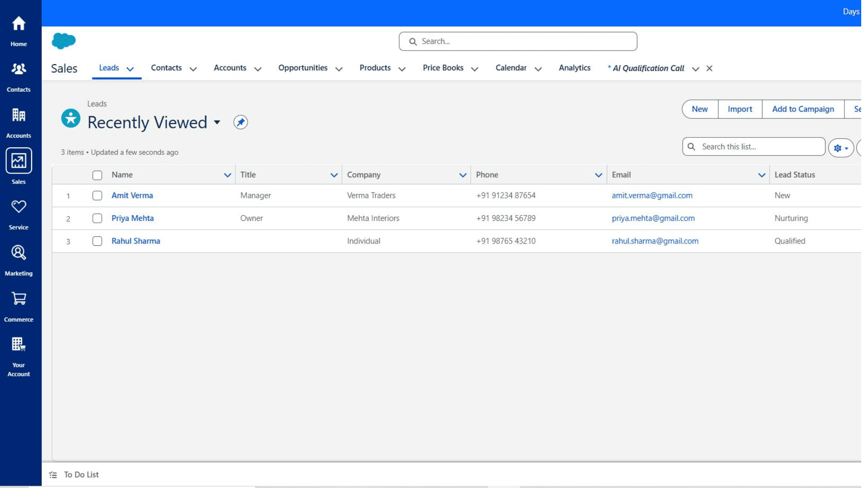Open AI Qualification Call tab dropdown
The image size is (868, 488).
pos(696,69)
